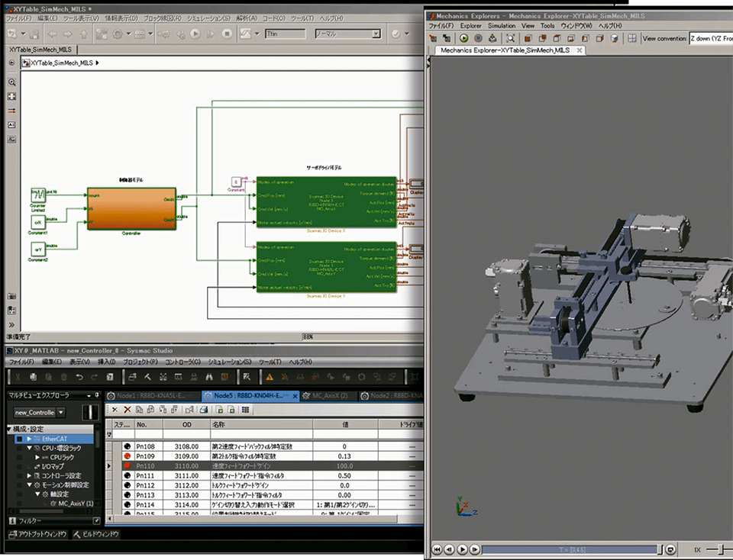Toggle checkbox beside EtherCAT tree item
The image size is (733, 560).
click(19, 439)
